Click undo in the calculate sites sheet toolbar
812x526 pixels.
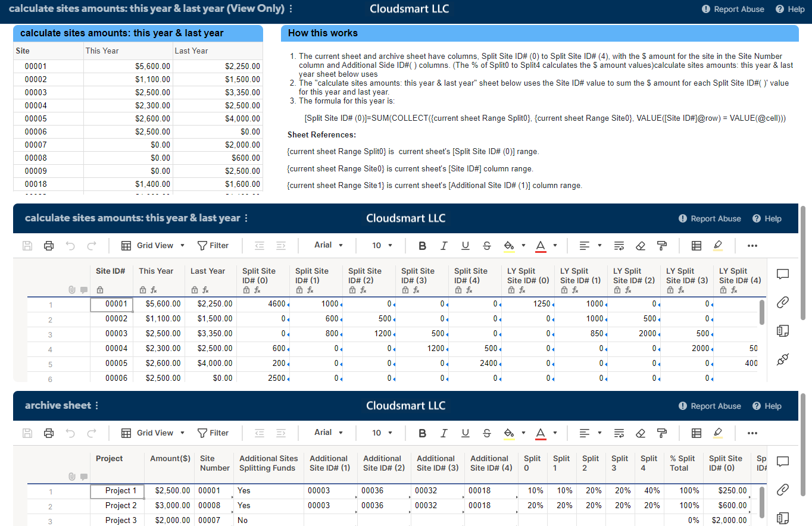pos(70,246)
